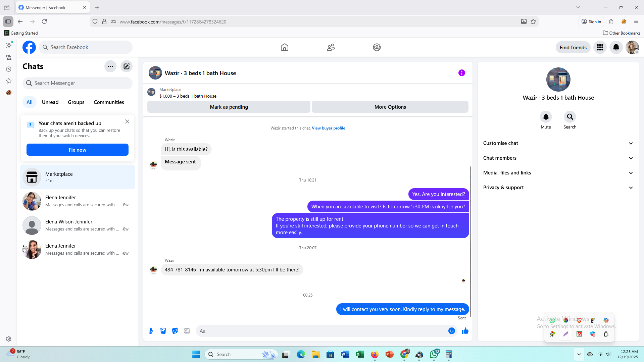Screen dimensions: 644x362
Task: Open File Explorer from taskbar
Action: click(x=315, y=354)
